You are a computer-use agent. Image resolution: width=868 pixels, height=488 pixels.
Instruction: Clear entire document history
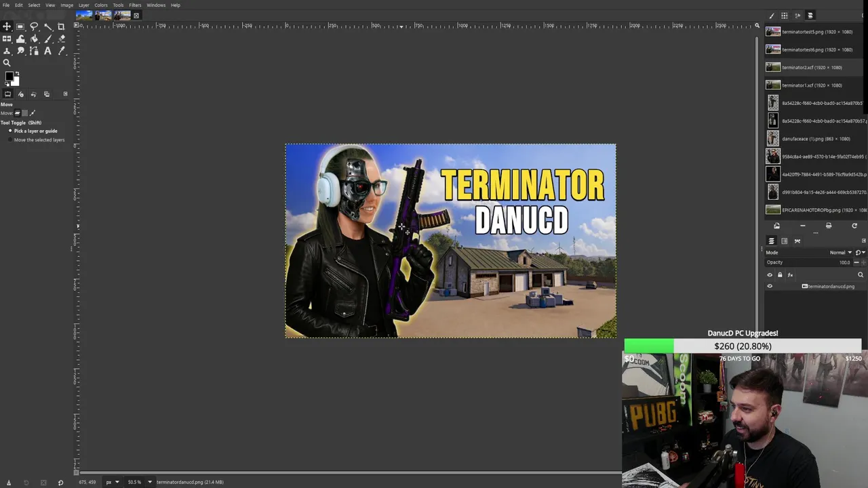[828, 226]
